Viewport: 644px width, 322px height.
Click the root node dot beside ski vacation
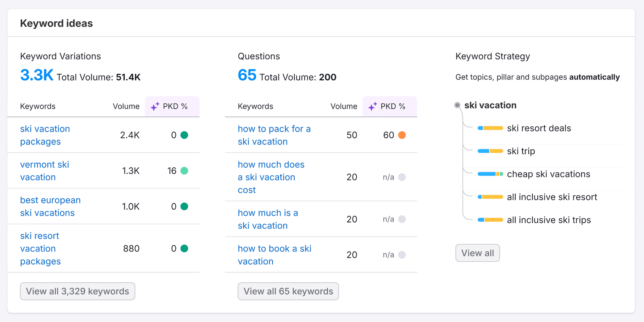(x=458, y=105)
